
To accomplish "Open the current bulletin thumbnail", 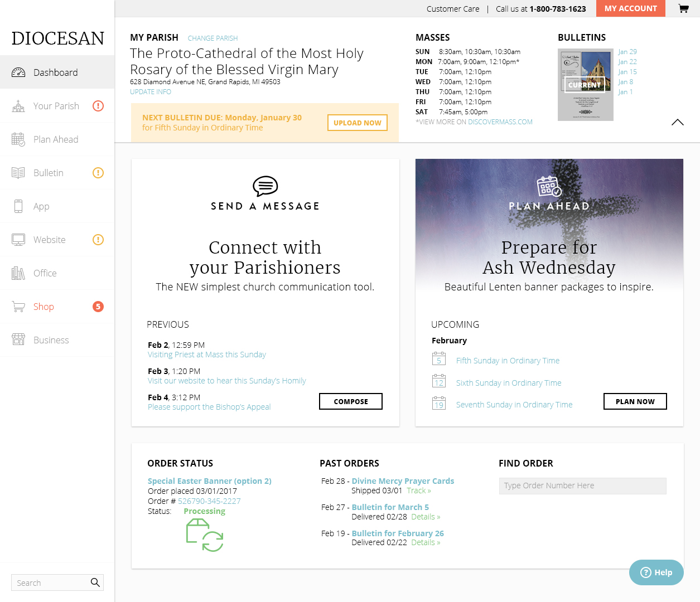I will 585,85.
